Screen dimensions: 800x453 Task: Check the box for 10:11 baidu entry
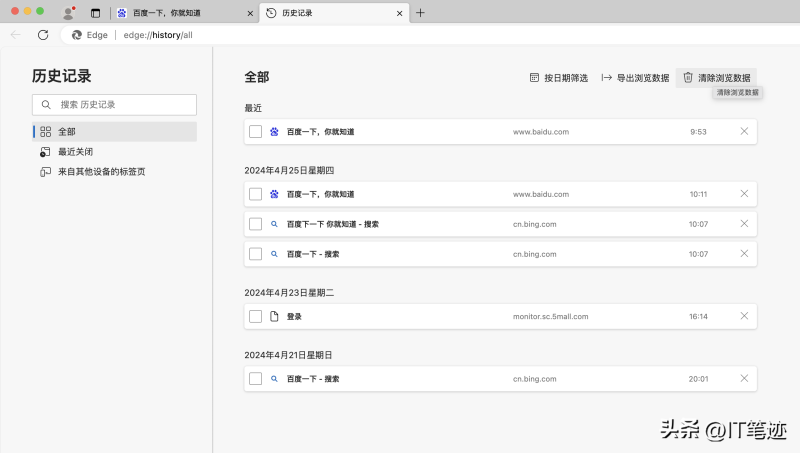click(256, 194)
